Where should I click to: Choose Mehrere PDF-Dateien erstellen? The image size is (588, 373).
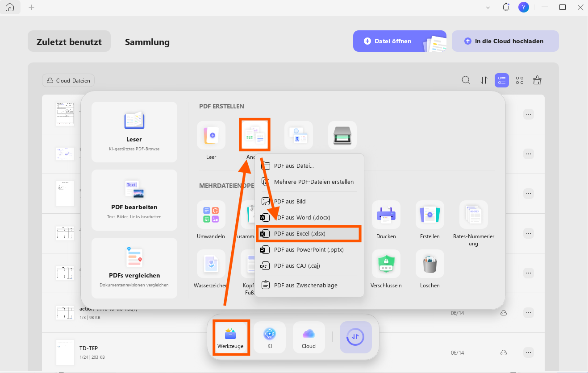pyautogui.click(x=310, y=182)
